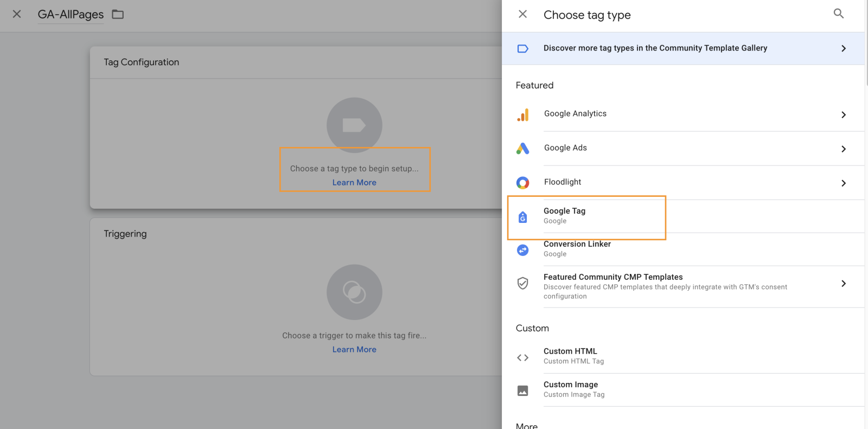The height and width of the screenshot is (429, 868).
Task: Click the CMP Templates shield icon
Action: [522, 283]
